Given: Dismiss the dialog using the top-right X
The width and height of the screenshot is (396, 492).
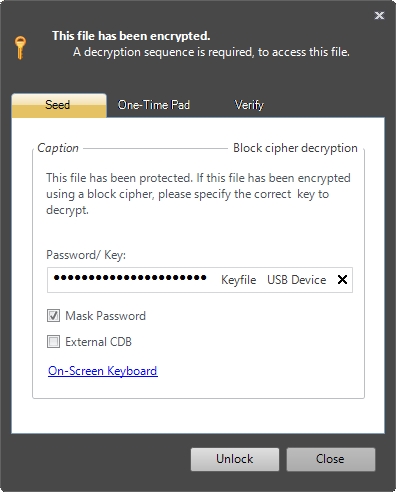Looking at the screenshot, I should [379, 15].
